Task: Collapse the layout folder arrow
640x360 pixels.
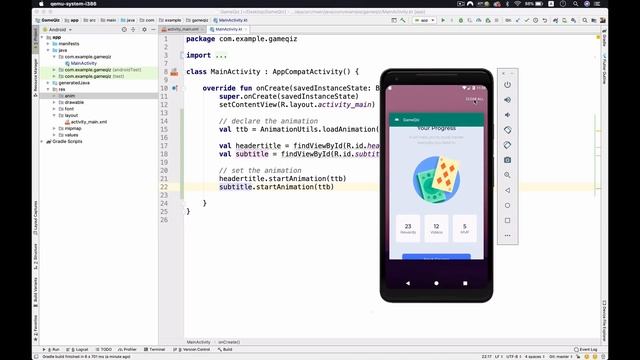Action: [54, 116]
